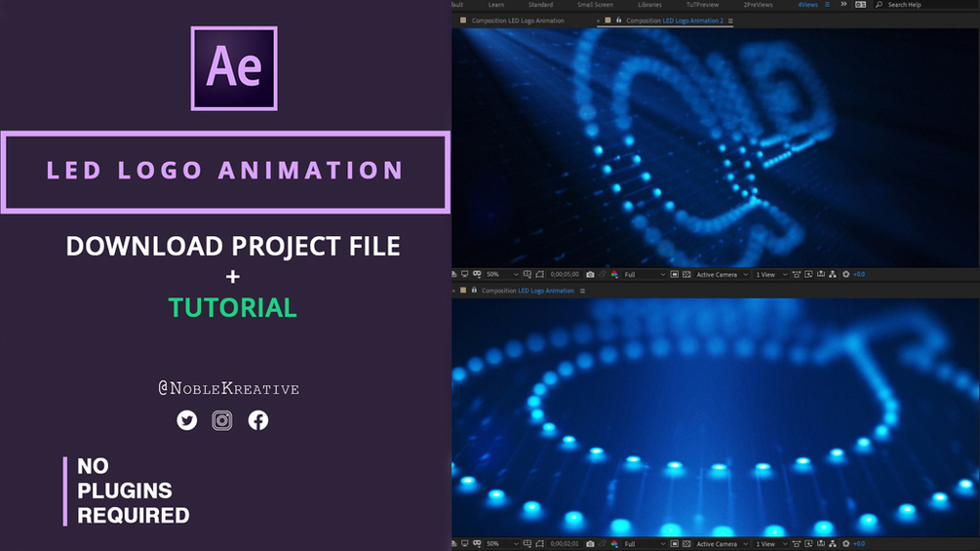Screen dimensions: 980x551
Task: Click the Twitter icon under @NobleKreative
Action: 186,419
